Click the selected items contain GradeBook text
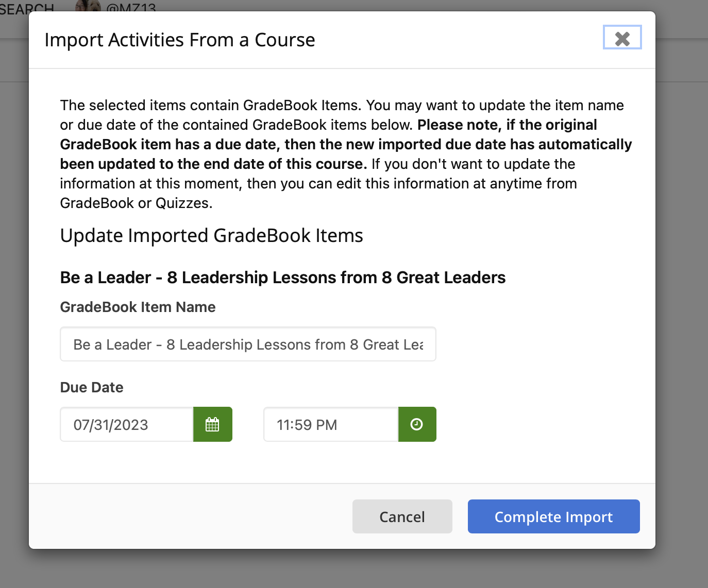 pyautogui.click(x=211, y=105)
